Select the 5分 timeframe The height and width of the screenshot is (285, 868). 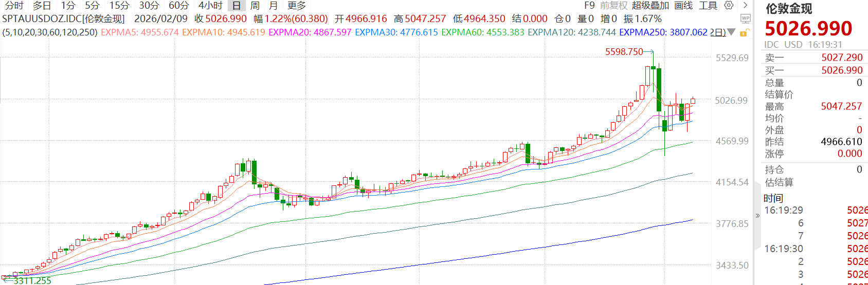93,6
